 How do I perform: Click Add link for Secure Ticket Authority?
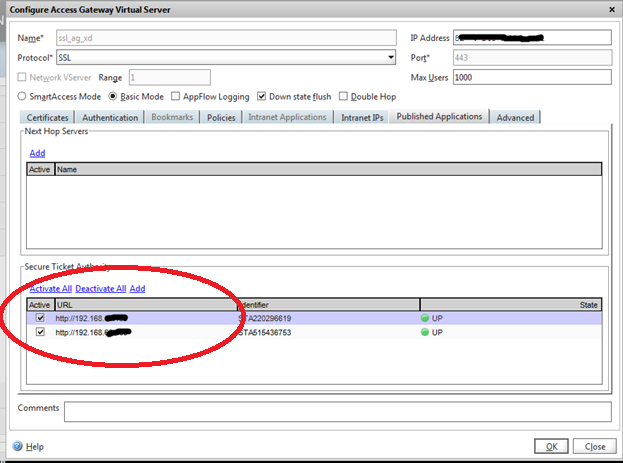pyautogui.click(x=137, y=289)
